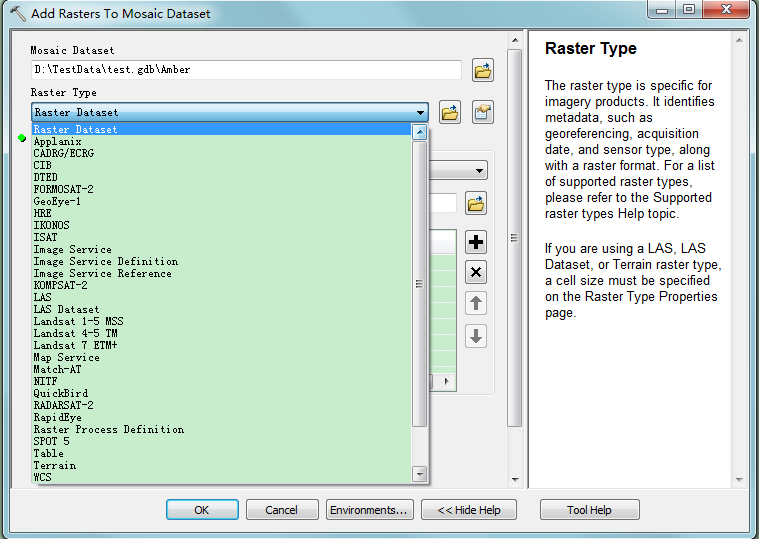Select RADARSAT-2 raster type
This screenshot has height=539, width=759.
coord(222,405)
